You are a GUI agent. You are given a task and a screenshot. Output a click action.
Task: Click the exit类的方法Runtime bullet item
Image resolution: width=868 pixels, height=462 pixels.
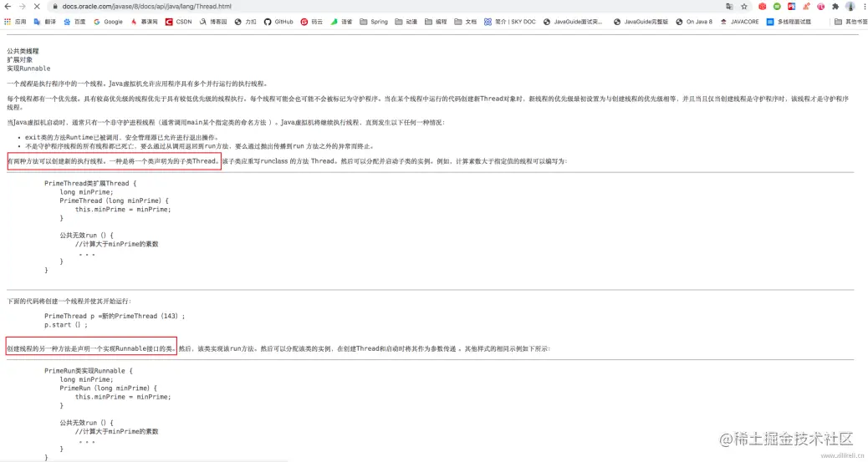122,137
